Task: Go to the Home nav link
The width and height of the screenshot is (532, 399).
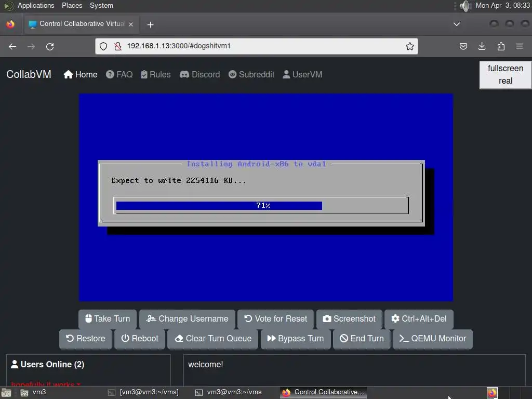Action: [81, 74]
